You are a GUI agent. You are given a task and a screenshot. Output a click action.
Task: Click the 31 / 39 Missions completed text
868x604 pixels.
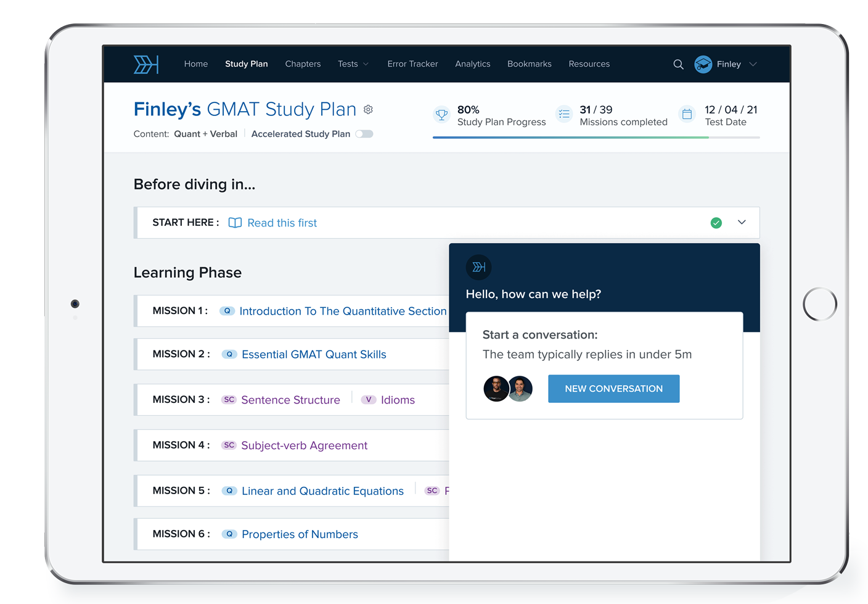click(623, 115)
